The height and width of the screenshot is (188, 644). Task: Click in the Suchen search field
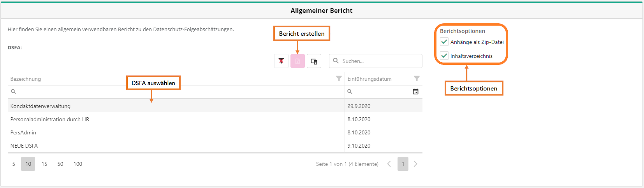[x=380, y=61]
